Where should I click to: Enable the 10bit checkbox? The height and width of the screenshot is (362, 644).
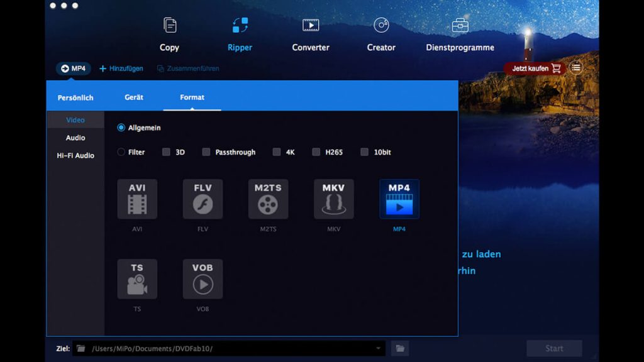coord(364,152)
